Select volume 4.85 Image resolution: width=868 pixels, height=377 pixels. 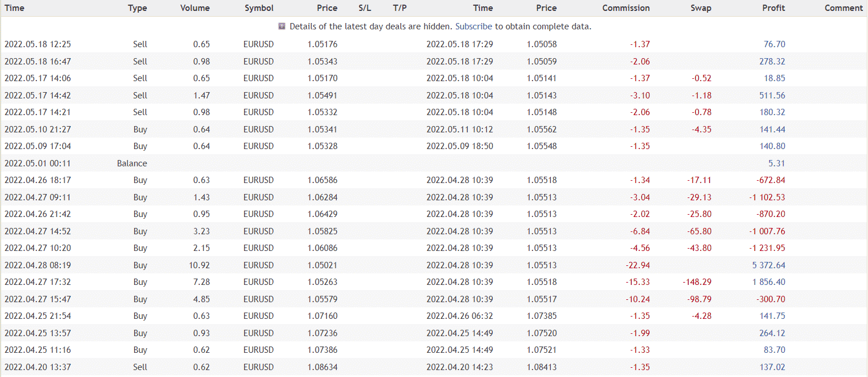point(201,299)
